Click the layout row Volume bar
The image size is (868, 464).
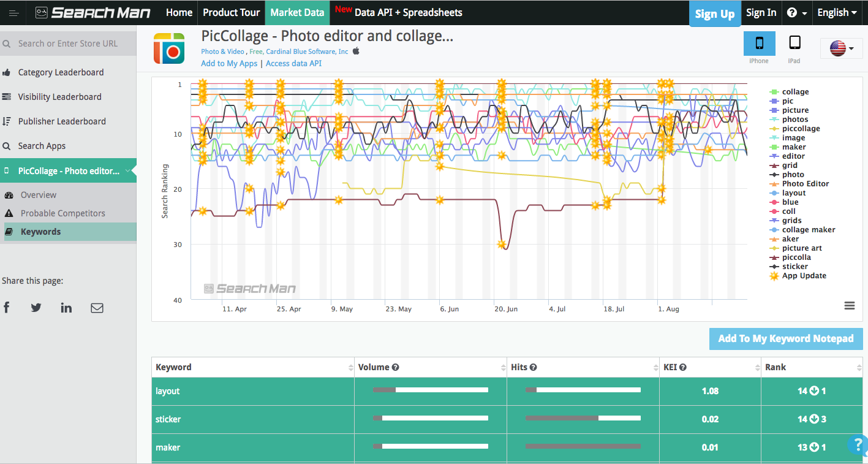pyautogui.click(x=431, y=390)
